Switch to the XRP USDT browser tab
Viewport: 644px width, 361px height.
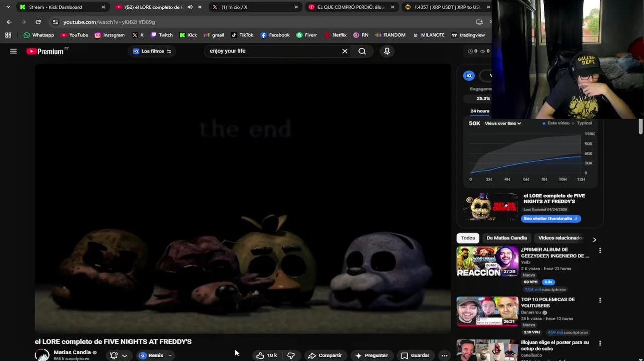pyautogui.click(x=447, y=7)
